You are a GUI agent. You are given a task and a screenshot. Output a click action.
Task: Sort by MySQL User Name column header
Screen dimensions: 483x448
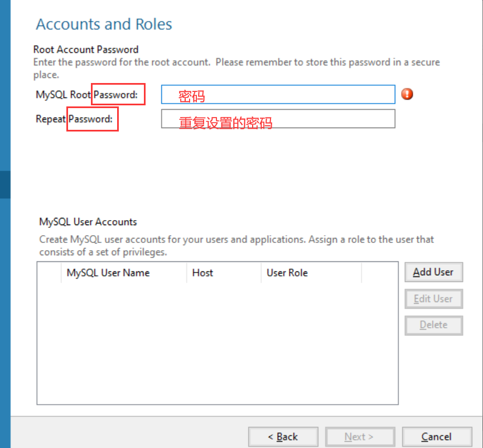[124, 272]
